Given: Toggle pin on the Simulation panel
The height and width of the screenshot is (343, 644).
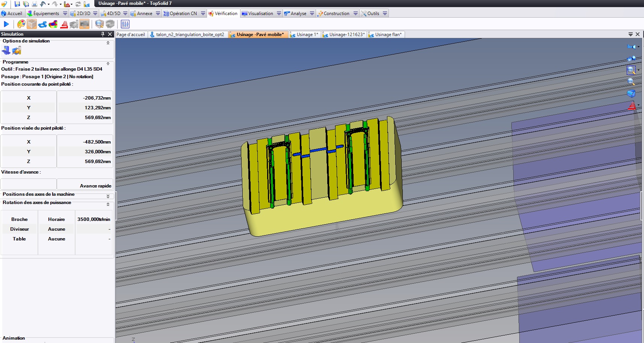Looking at the screenshot, I should point(103,34).
